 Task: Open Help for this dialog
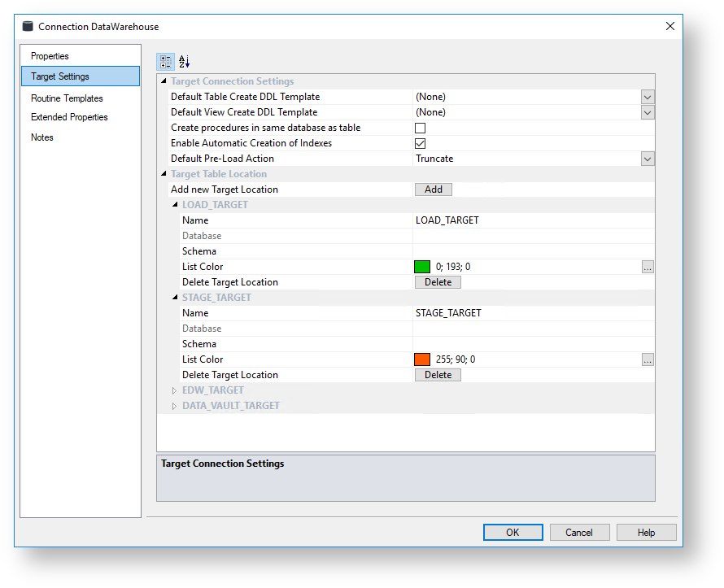[647, 532]
